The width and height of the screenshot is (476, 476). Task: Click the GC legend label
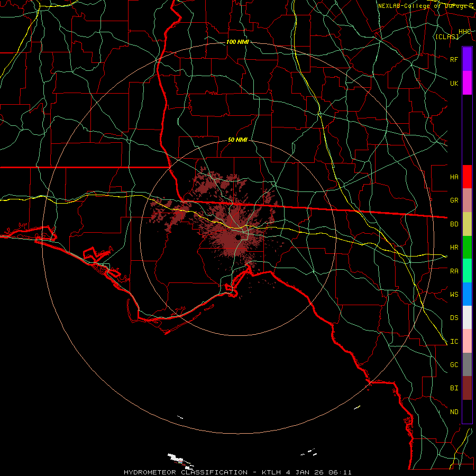(x=454, y=365)
